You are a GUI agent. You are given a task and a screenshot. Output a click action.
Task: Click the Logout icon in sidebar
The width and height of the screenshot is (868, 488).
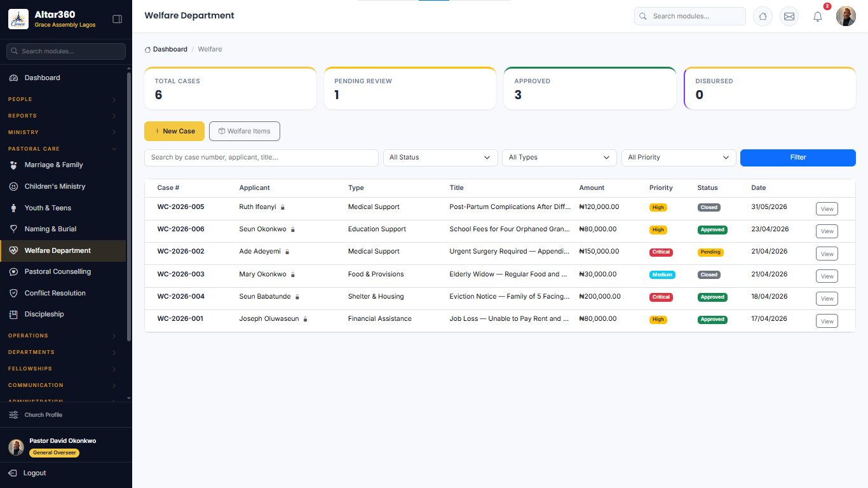(x=13, y=473)
